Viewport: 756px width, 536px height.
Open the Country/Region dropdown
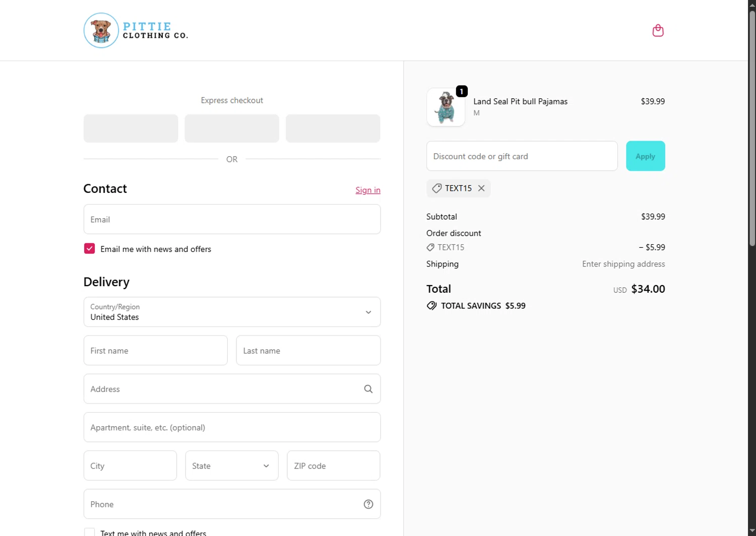click(232, 312)
